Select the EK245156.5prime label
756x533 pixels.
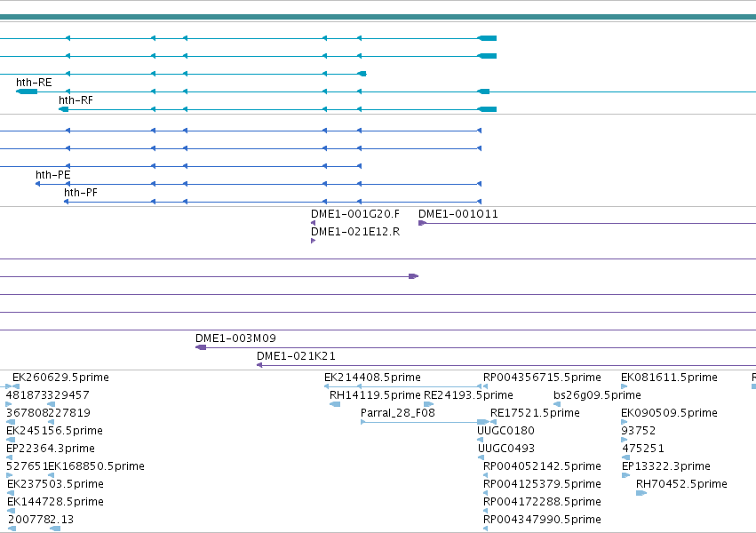click(54, 431)
